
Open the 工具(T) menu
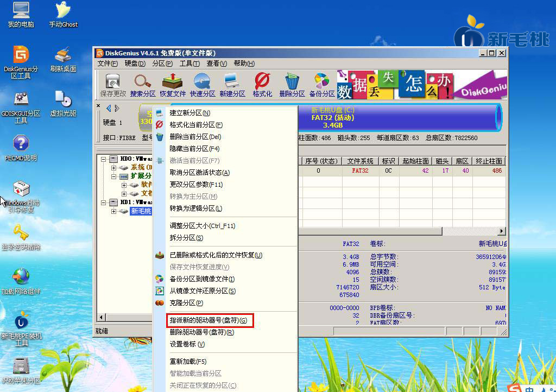coord(189,64)
